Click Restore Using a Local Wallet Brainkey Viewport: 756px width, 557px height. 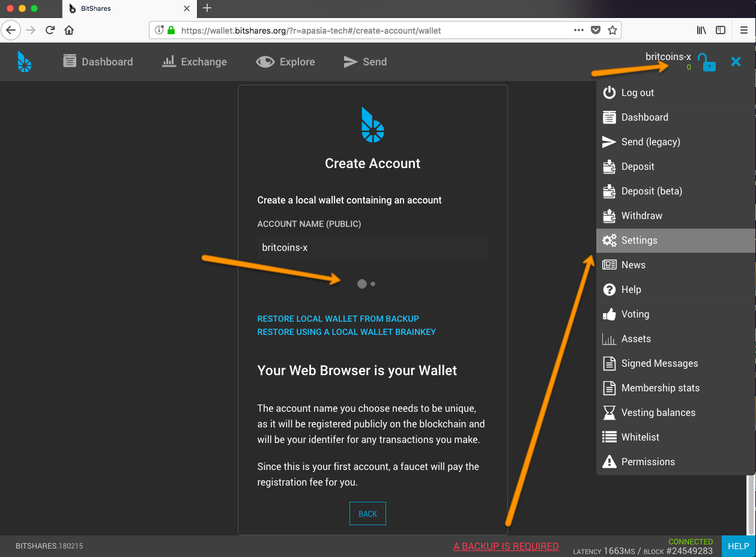[x=346, y=332]
